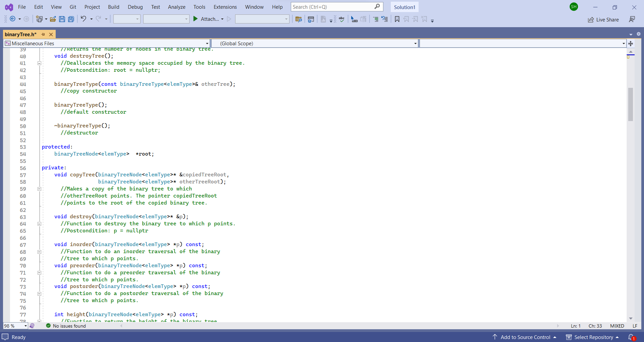644x342 pixels.
Task: Open the Build menu
Action: point(113,7)
